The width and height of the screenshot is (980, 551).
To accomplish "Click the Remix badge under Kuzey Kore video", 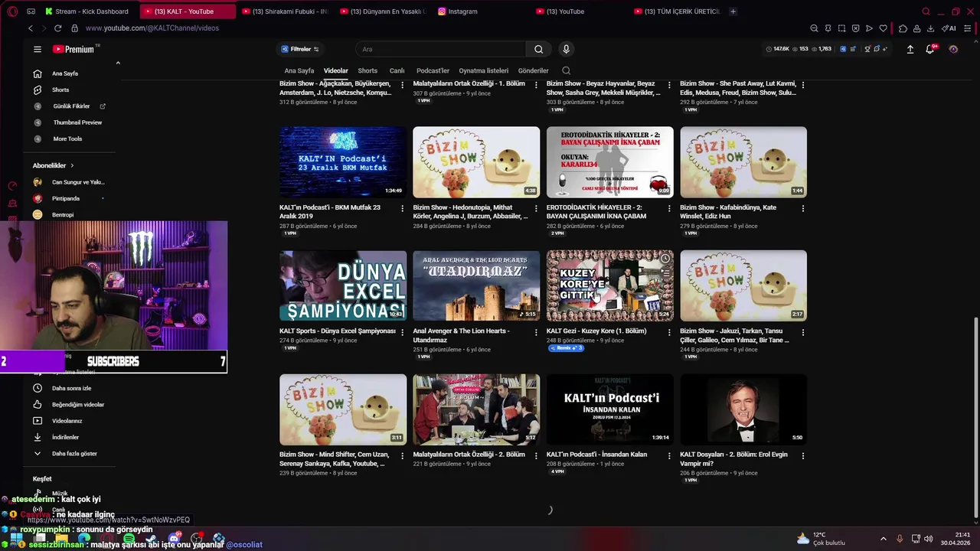I will click(567, 348).
